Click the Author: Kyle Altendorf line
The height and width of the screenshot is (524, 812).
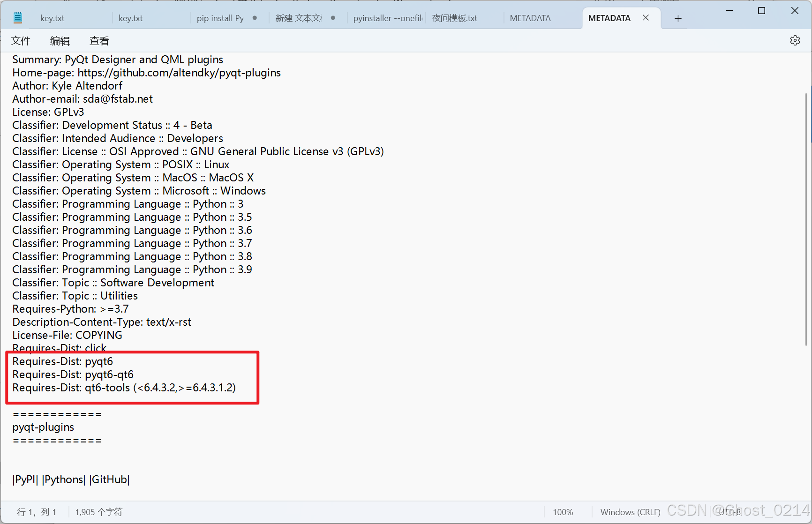point(67,86)
